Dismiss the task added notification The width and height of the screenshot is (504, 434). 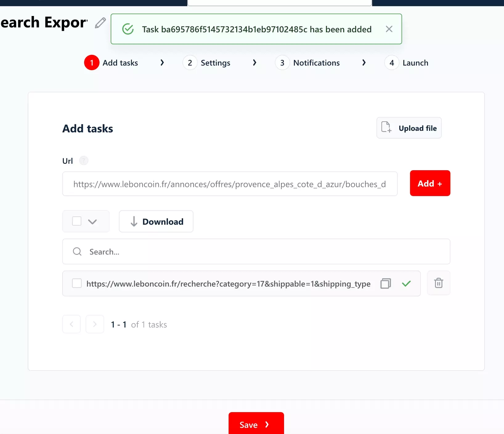point(389,29)
